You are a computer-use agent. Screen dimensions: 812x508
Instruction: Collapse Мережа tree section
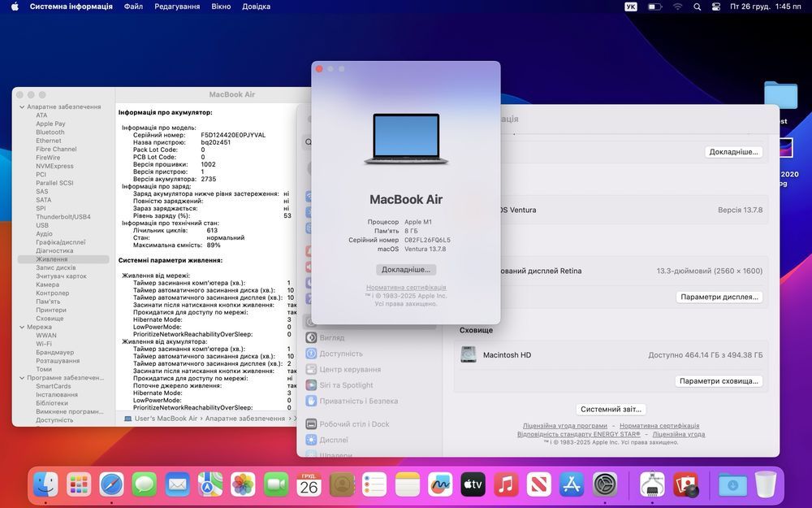point(22,327)
